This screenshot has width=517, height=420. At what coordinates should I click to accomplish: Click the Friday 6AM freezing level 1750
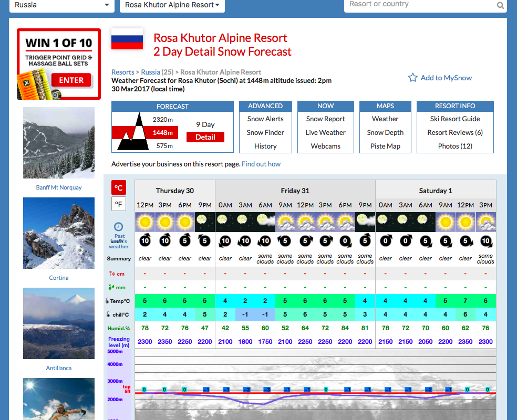265,342
